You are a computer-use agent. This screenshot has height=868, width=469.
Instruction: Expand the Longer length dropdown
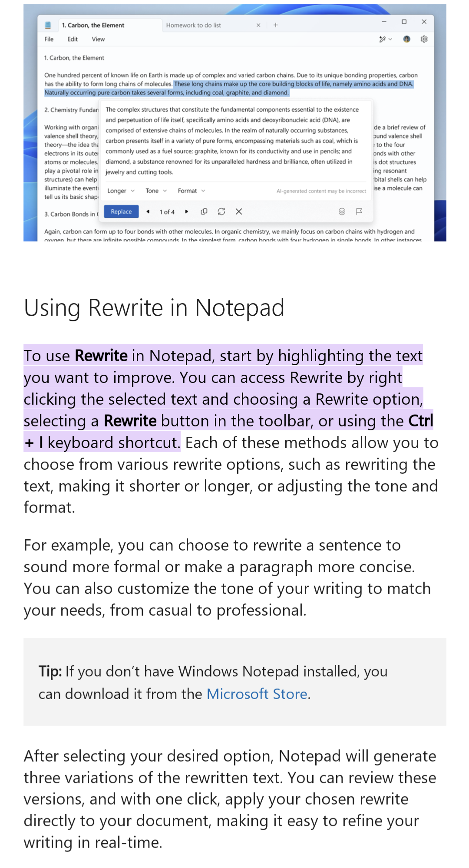121,191
